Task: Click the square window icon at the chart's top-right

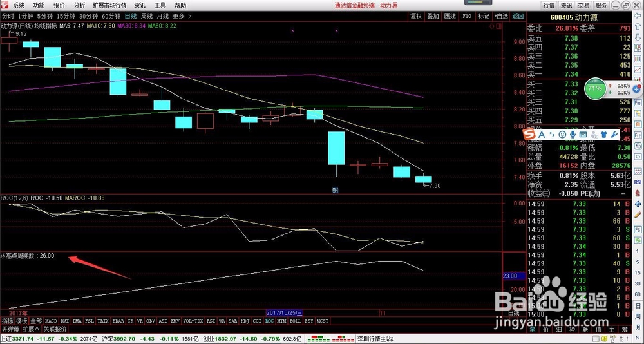Action: pos(498,26)
